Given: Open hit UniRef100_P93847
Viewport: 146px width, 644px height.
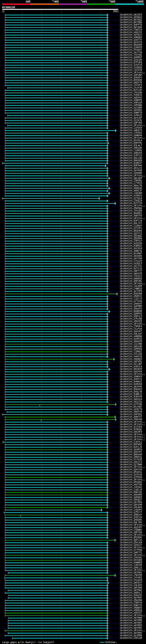Looking at the screenshot, I should click(x=131, y=50).
